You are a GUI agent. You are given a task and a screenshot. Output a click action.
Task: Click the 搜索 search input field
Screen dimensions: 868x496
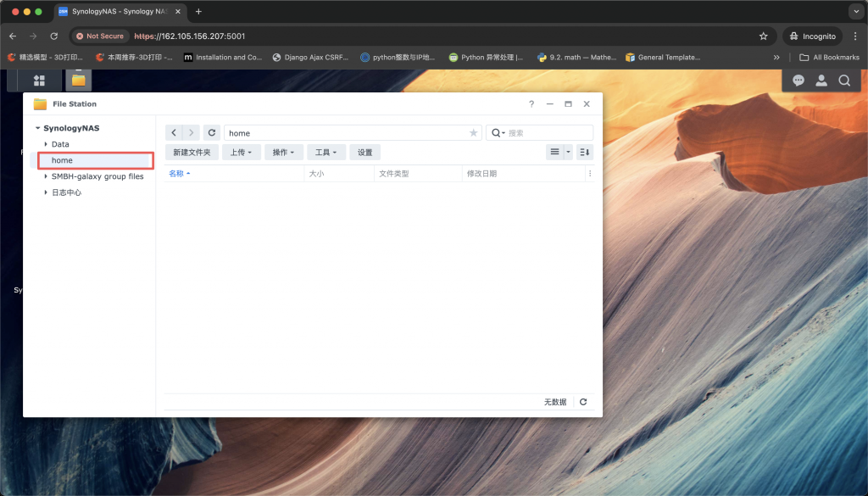pyautogui.click(x=547, y=133)
